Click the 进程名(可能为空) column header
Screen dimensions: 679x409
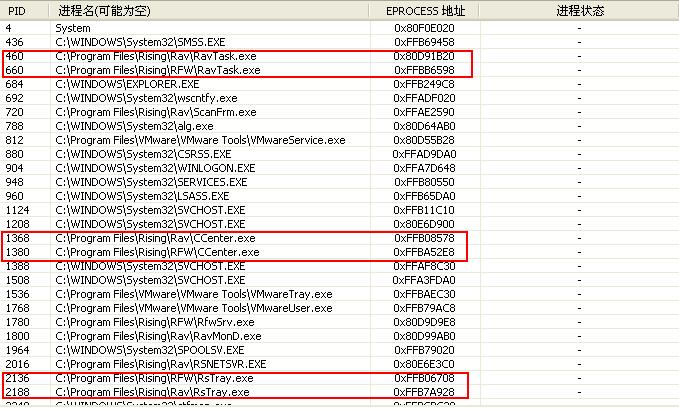(209, 11)
